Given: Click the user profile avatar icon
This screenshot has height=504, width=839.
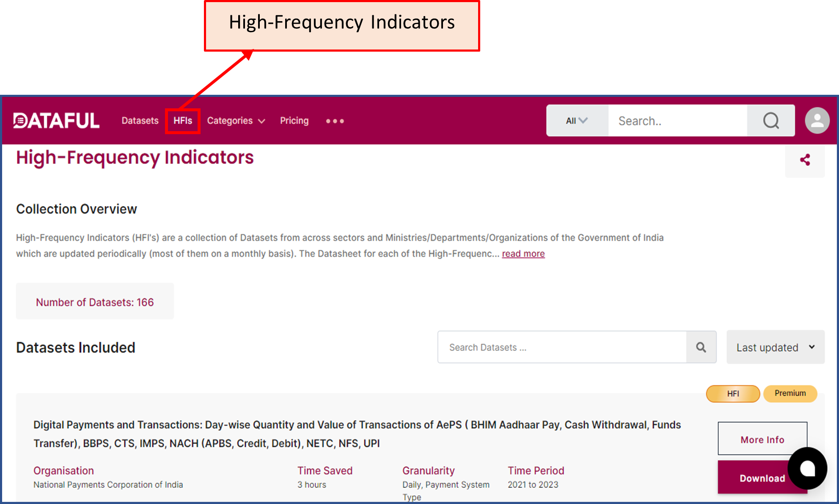Looking at the screenshot, I should pos(817,121).
